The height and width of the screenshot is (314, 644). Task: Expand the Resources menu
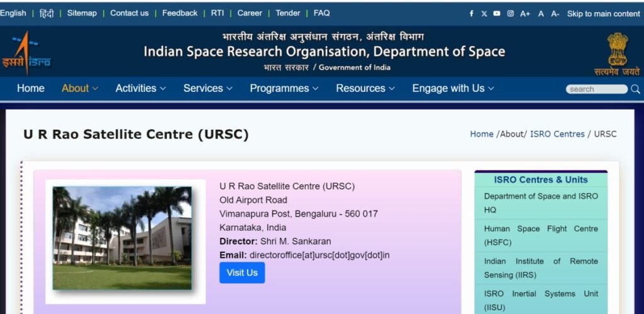click(x=365, y=88)
